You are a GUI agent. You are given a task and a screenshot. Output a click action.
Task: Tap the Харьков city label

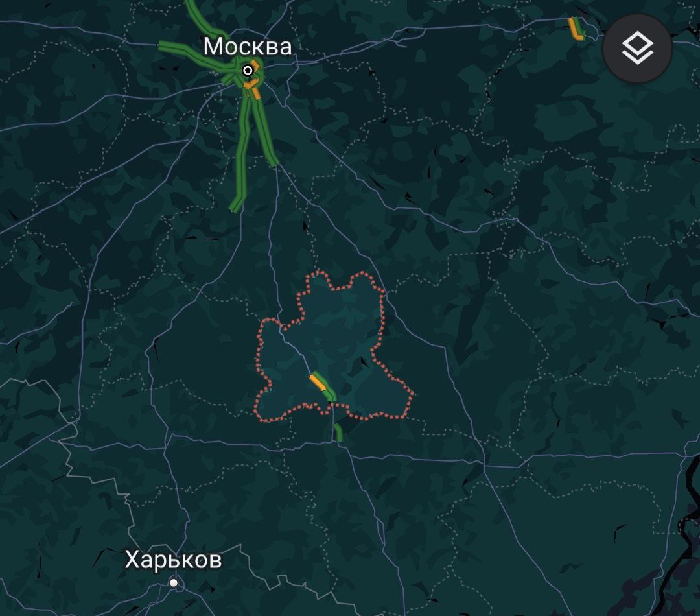(x=173, y=560)
